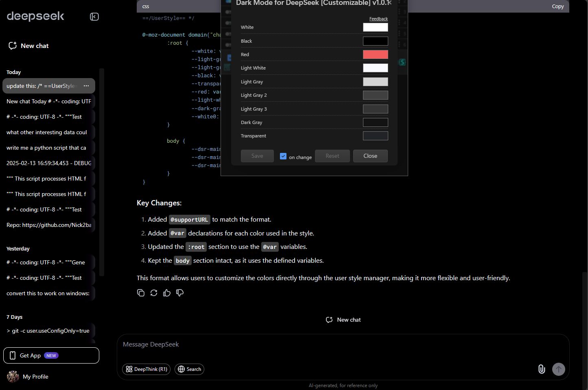Open the Black color swatch

[x=375, y=41]
